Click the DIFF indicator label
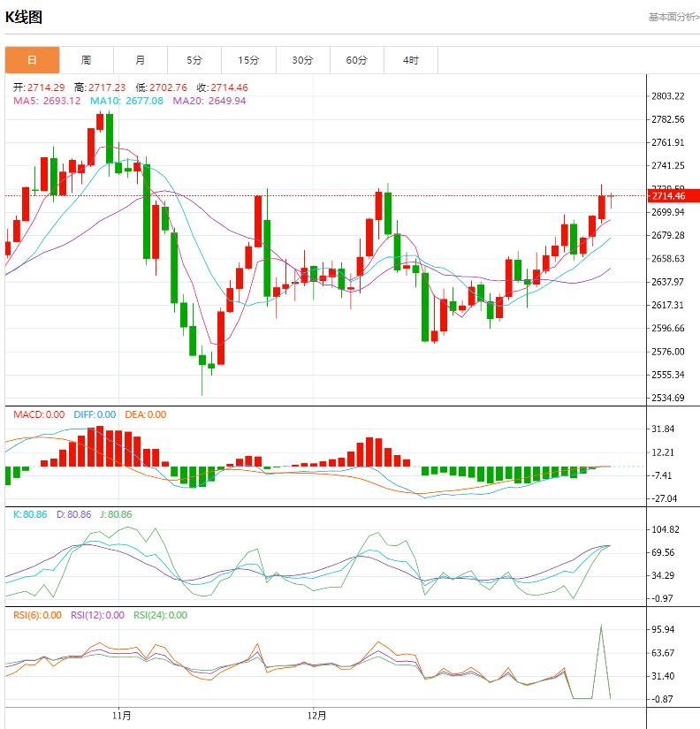Viewport: 700px width, 729px height. (x=94, y=414)
